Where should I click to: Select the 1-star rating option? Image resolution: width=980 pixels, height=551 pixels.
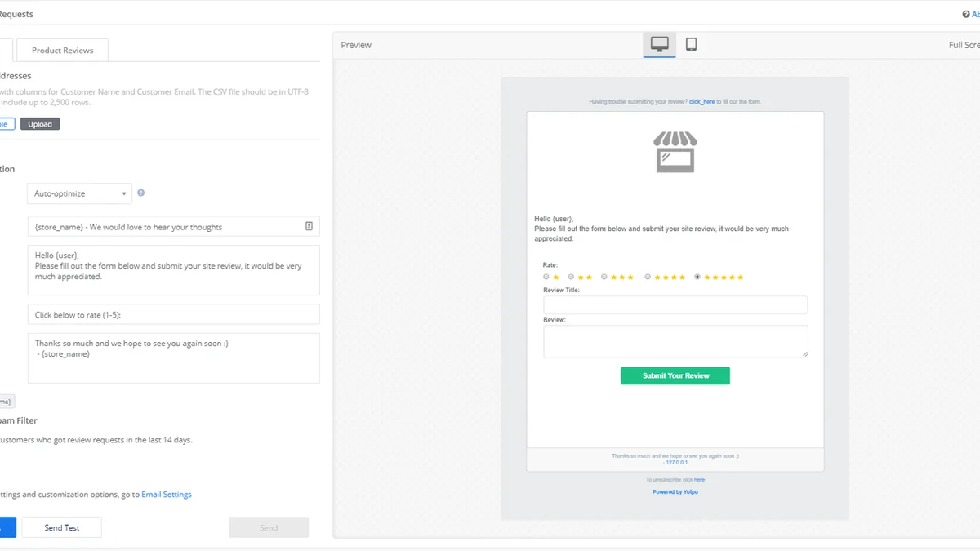(x=546, y=277)
